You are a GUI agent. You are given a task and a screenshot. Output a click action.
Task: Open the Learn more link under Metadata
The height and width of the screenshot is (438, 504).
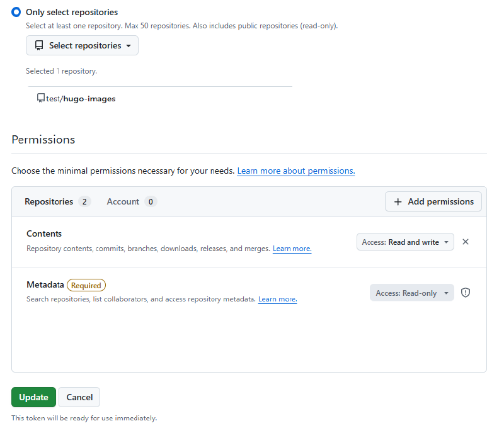click(277, 299)
